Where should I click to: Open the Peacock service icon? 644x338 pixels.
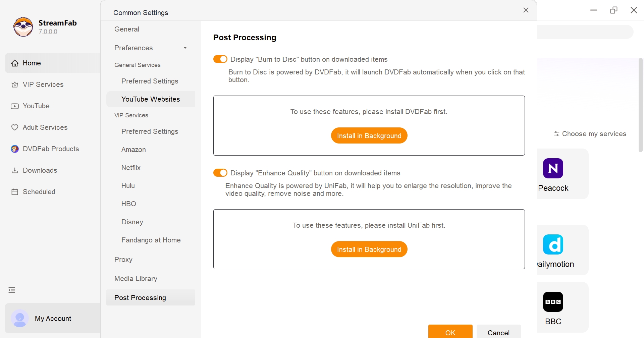click(553, 168)
